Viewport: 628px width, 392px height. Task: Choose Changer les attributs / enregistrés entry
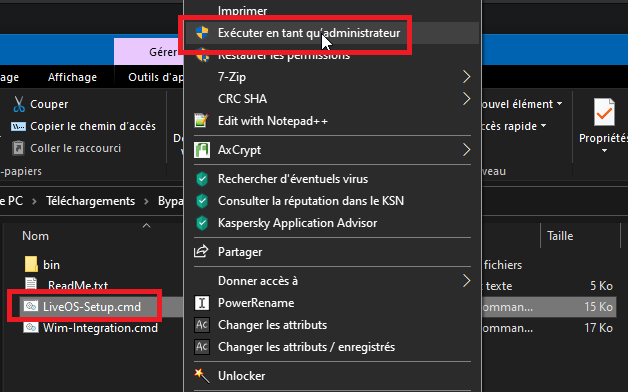click(x=306, y=347)
